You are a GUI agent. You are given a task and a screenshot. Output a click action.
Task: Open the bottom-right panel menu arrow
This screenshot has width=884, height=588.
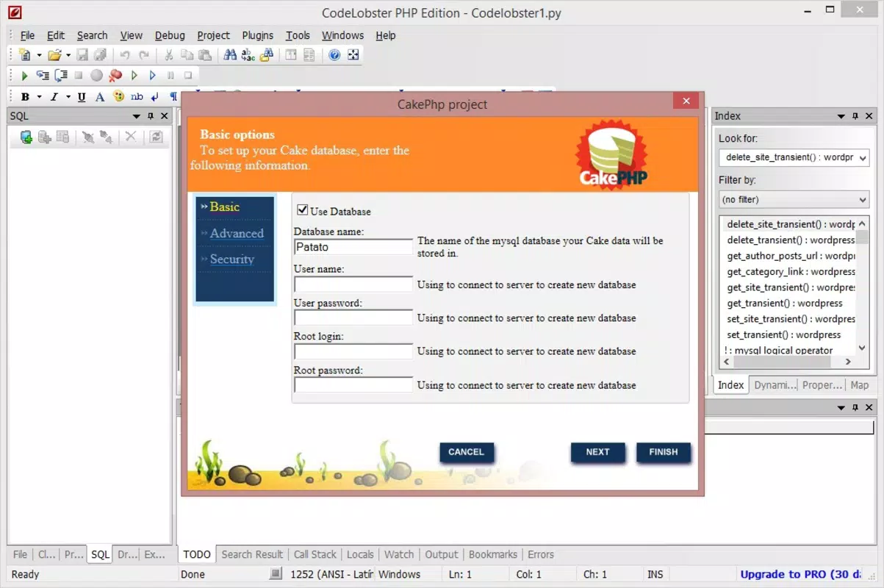(841, 407)
